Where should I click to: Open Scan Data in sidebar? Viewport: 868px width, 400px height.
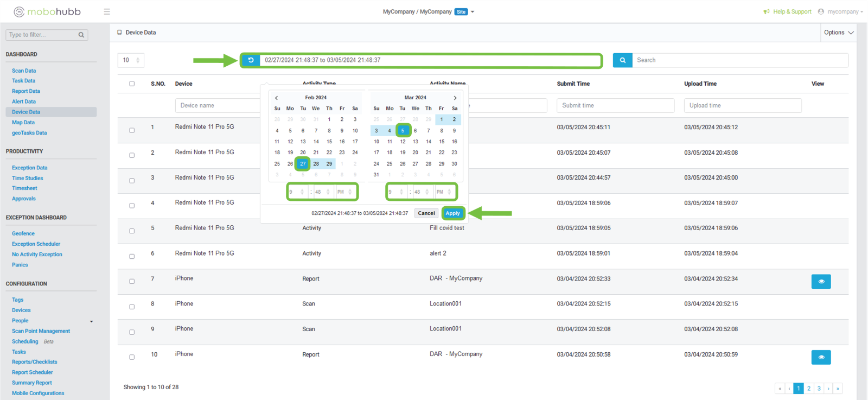pyautogui.click(x=24, y=71)
